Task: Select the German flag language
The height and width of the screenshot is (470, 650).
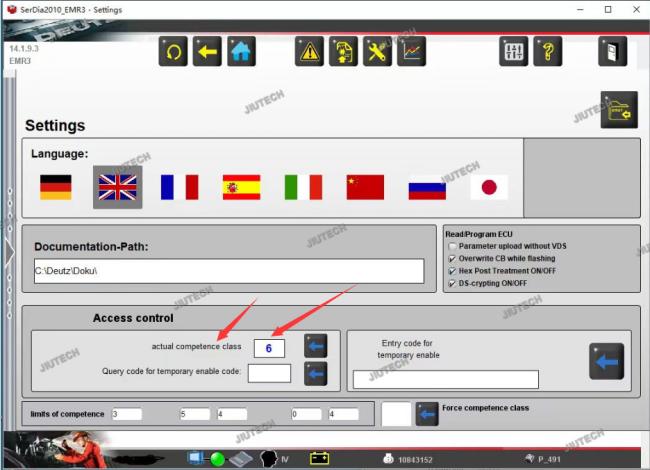Action: click(56, 187)
